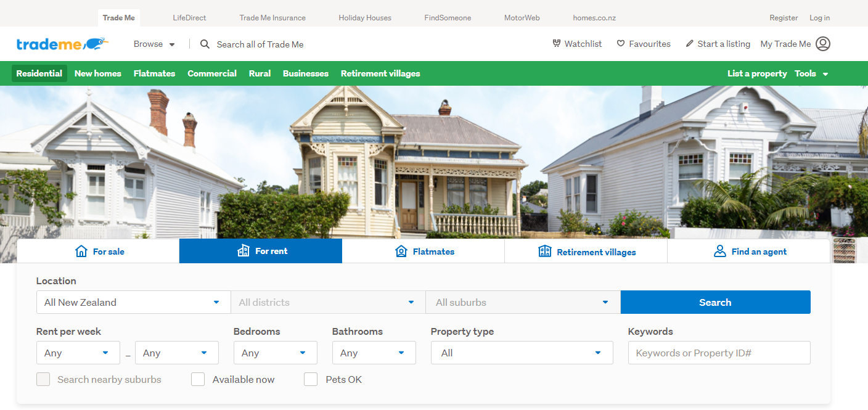This screenshot has width=868, height=410.
Task: Open the Bathrooms dropdown
Action: (374, 353)
